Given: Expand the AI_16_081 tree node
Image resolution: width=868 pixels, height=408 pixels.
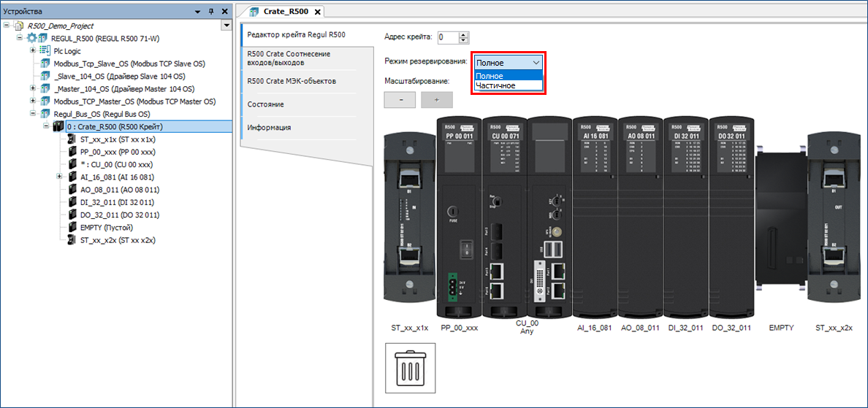Looking at the screenshot, I should coord(59,177).
